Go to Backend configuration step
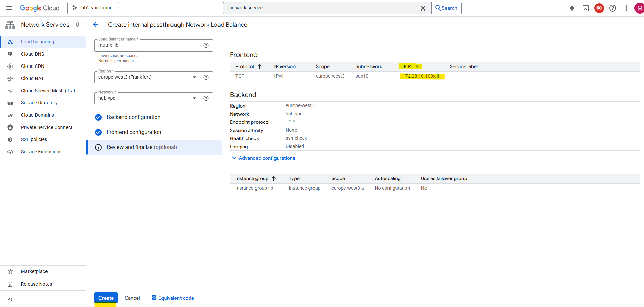The height and width of the screenshot is (307, 644). coord(133,117)
